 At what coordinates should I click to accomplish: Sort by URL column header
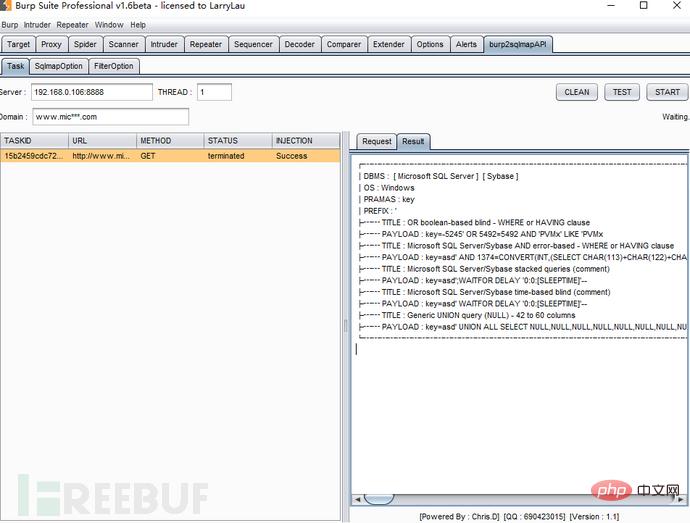coord(103,140)
